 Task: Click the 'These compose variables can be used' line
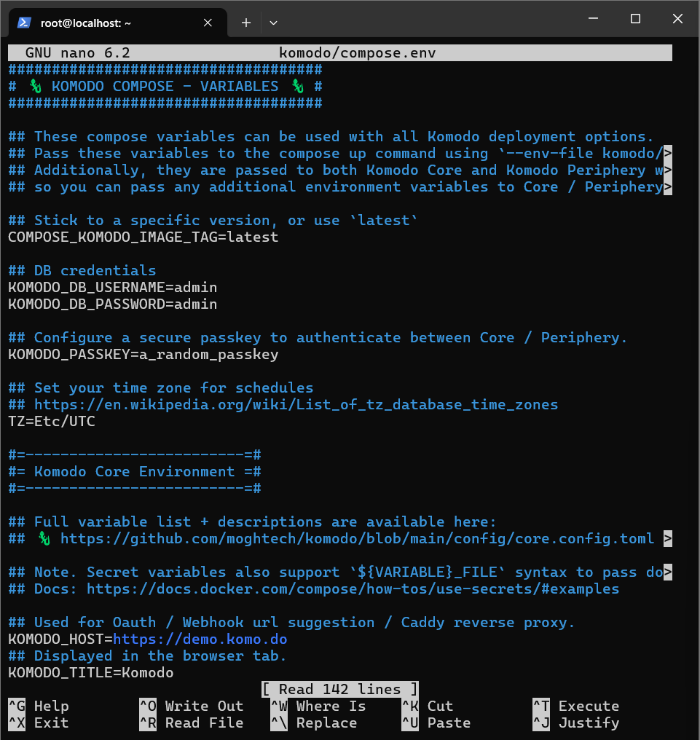coord(331,137)
